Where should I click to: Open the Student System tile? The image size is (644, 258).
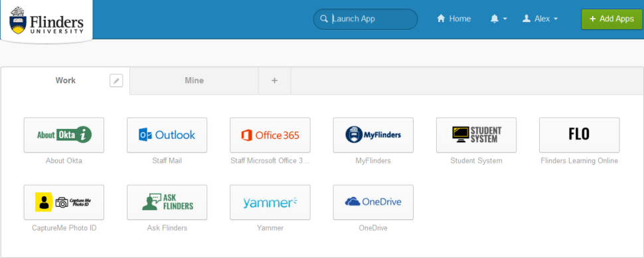tap(477, 135)
